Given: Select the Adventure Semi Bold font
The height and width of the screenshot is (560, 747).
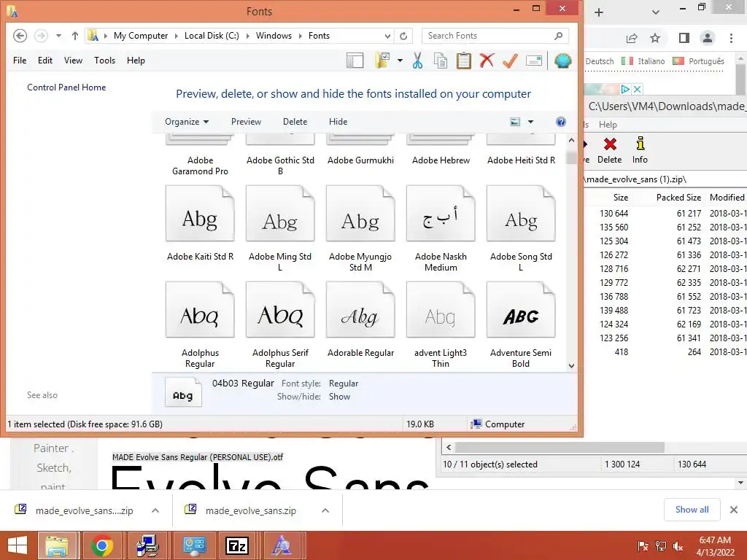Looking at the screenshot, I should (521, 324).
